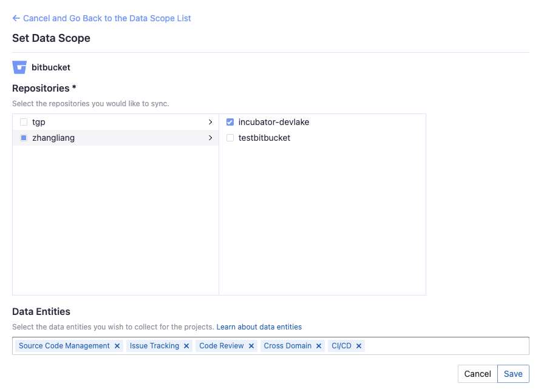The width and height of the screenshot is (541, 392).
Task: Click Cancel and Go Back link
Action: 106,18
